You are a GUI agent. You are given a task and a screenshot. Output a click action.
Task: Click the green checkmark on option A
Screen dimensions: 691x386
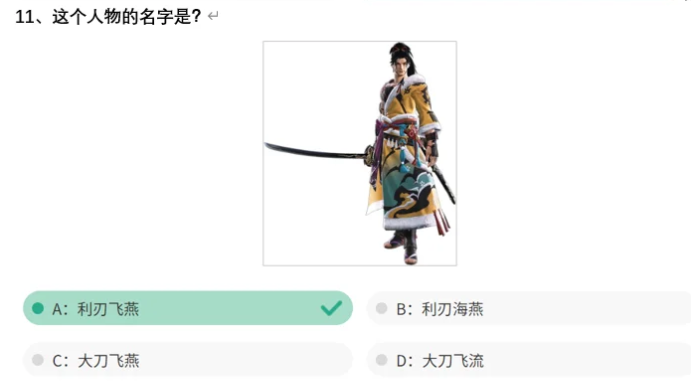pyautogui.click(x=331, y=308)
